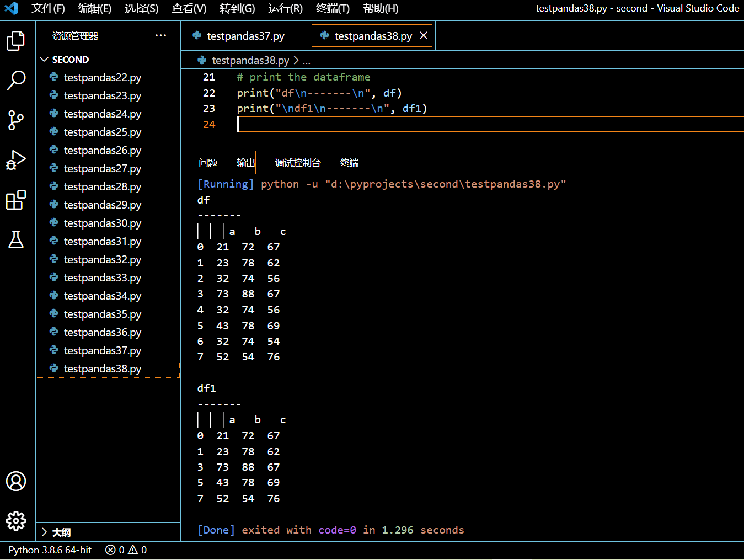Image resolution: width=744 pixels, height=560 pixels.
Task: Open the Extensions view icon
Action: pyautogui.click(x=16, y=200)
